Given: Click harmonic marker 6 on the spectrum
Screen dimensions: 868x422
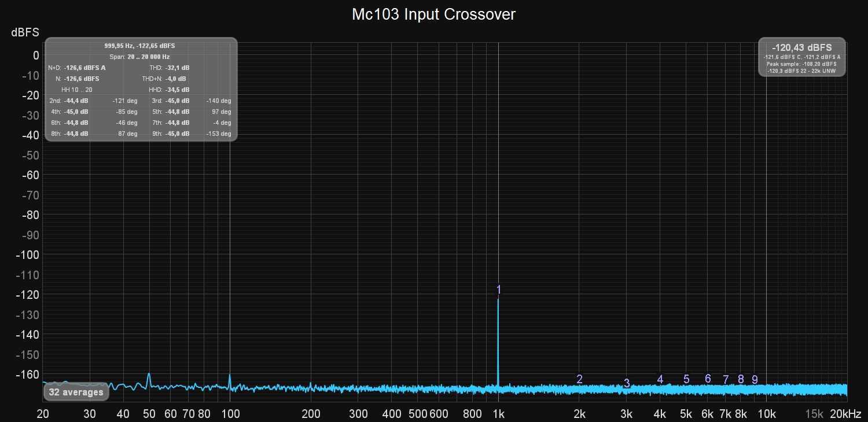Looking at the screenshot, I should tap(708, 379).
